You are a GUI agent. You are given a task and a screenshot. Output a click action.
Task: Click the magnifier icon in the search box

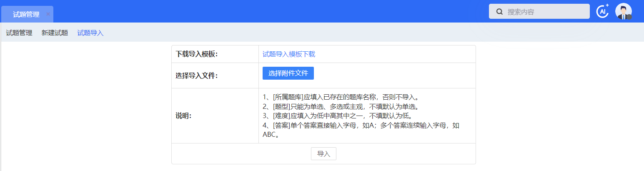(499, 12)
